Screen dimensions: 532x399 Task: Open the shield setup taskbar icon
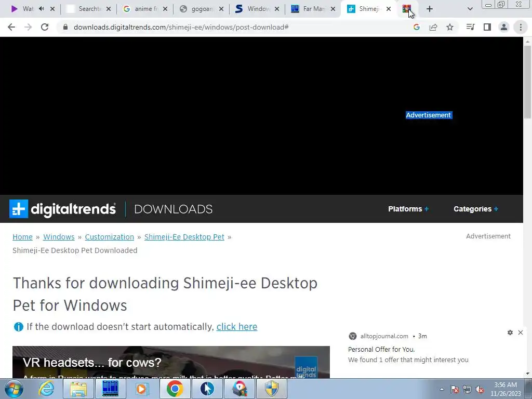[272, 389]
